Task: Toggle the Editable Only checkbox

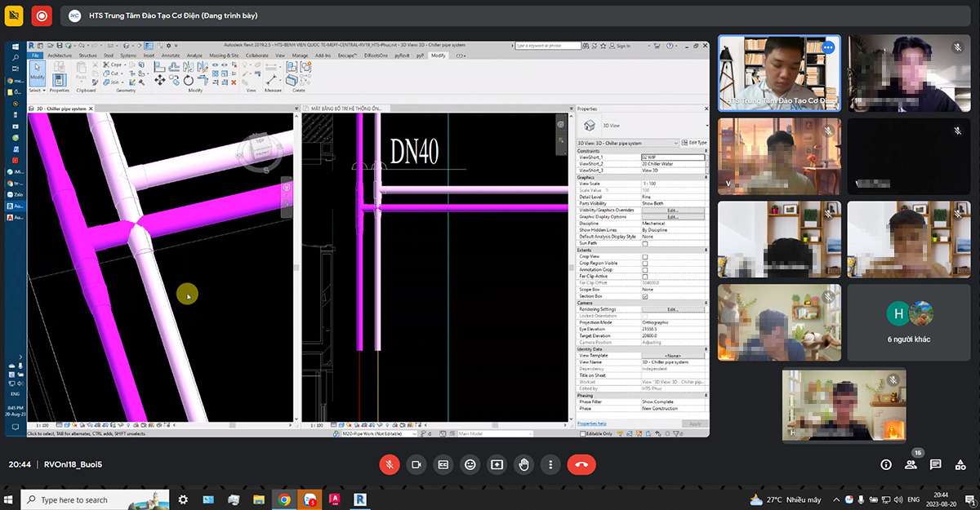Action: 583,433
